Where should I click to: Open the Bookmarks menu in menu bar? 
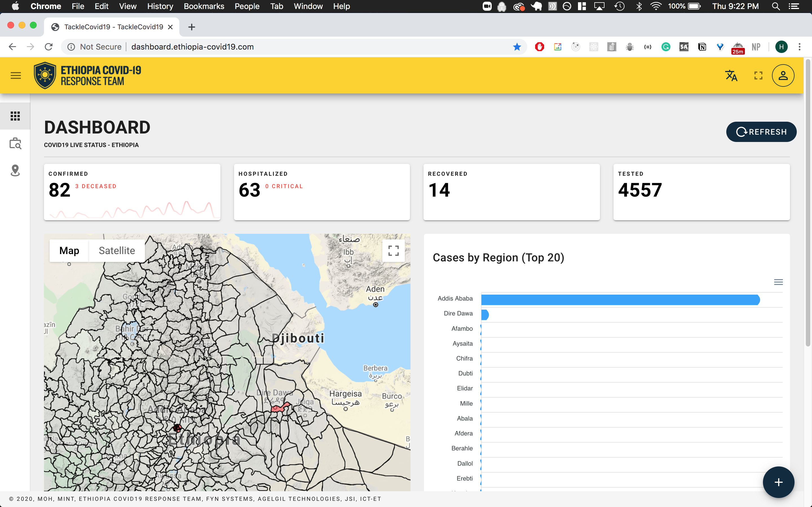pyautogui.click(x=204, y=6)
